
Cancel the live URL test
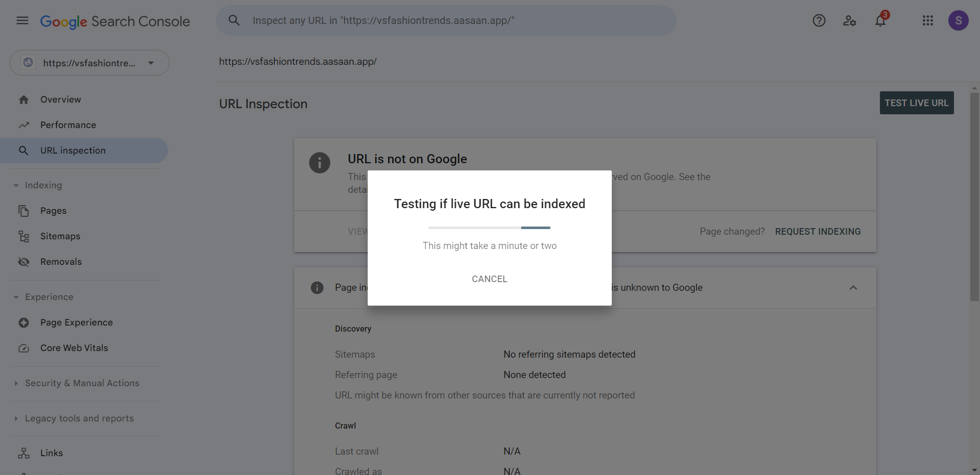pos(490,279)
